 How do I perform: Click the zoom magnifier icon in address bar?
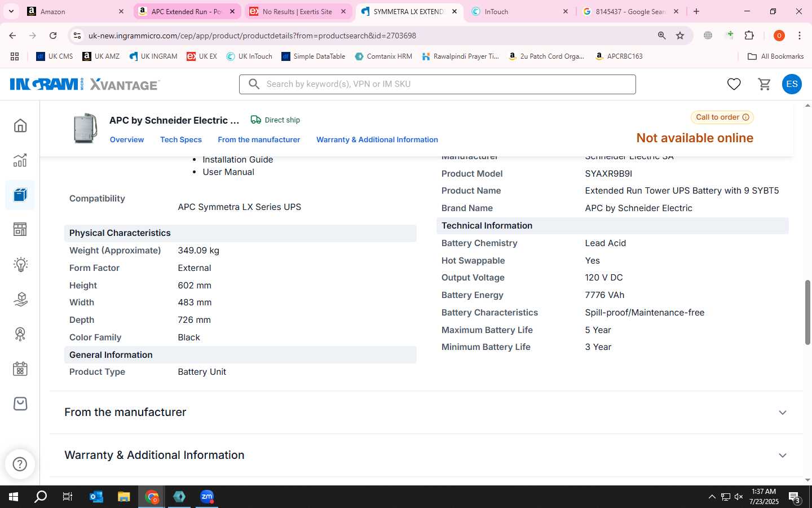[x=661, y=36]
